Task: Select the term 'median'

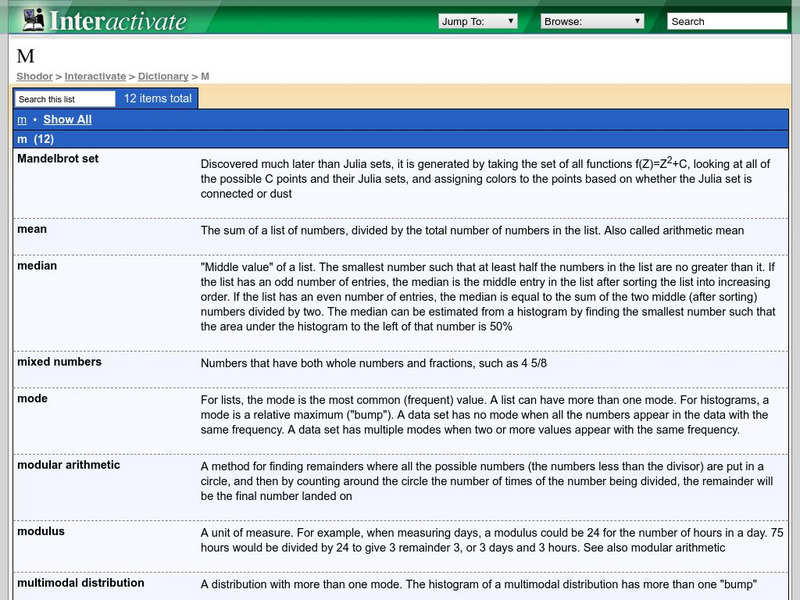Action: [37, 266]
